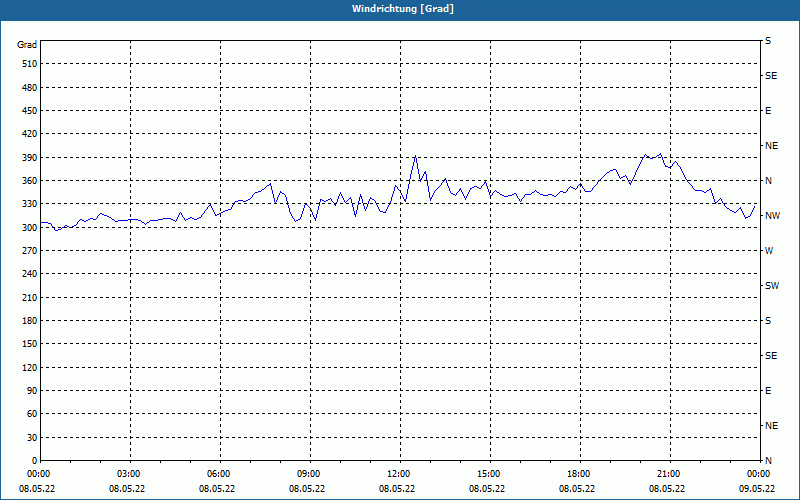Click the '30' y-axis value

pyautogui.click(x=32, y=437)
